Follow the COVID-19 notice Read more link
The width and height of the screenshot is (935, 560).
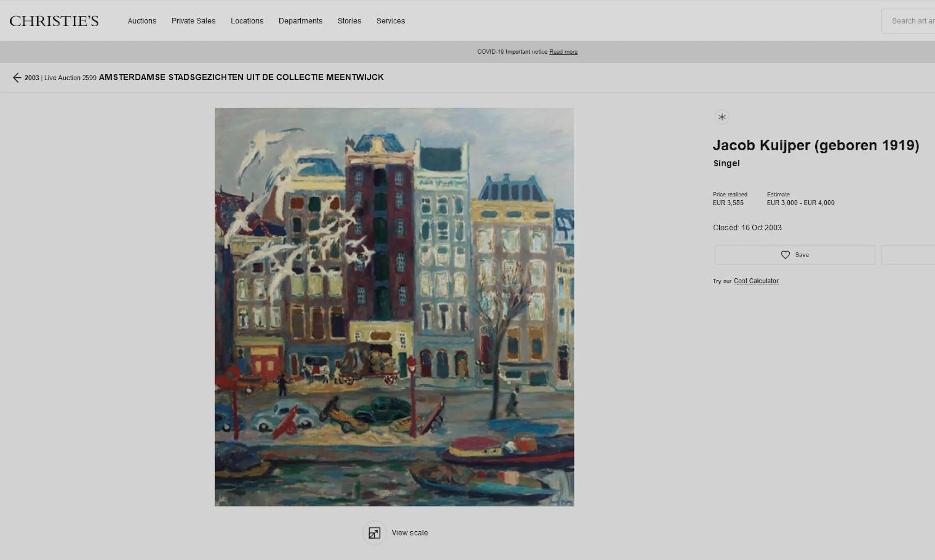pos(563,52)
